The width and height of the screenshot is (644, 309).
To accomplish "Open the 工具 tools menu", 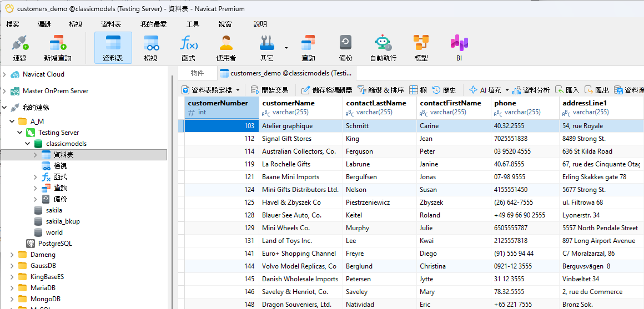I will click(193, 24).
